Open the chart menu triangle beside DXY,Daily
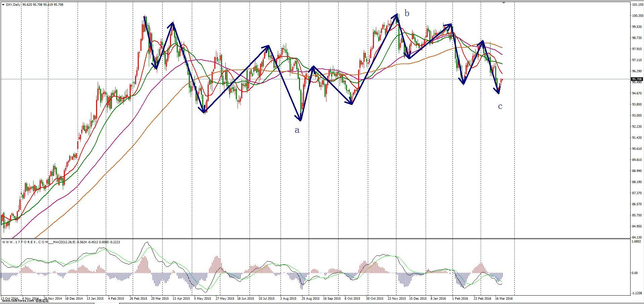644x304 pixels. tap(3, 5)
